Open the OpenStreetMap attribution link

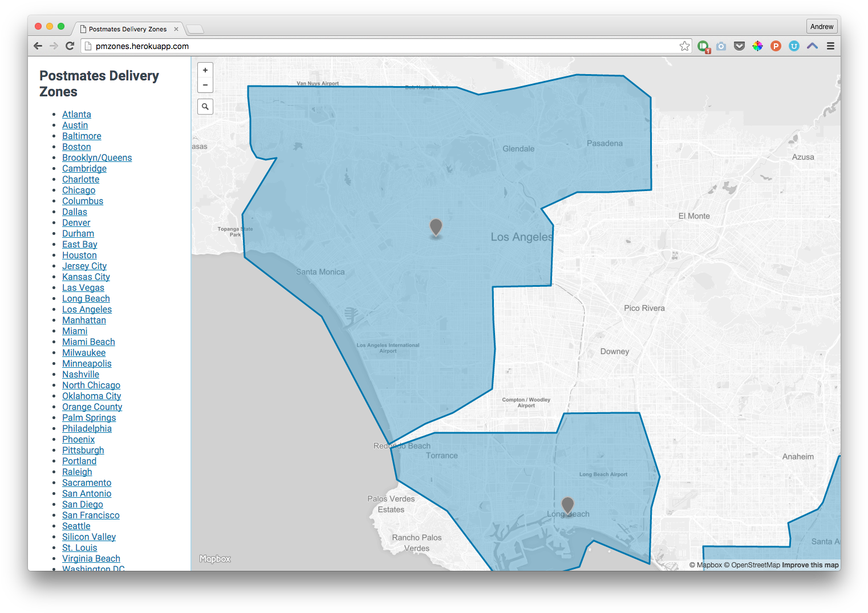pyautogui.click(x=752, y=565)
